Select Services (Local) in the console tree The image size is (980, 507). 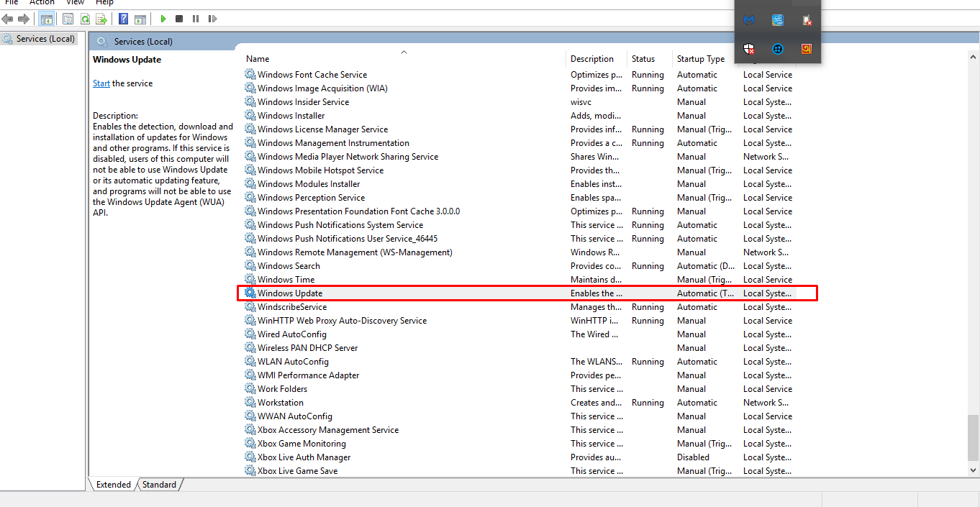39,39
